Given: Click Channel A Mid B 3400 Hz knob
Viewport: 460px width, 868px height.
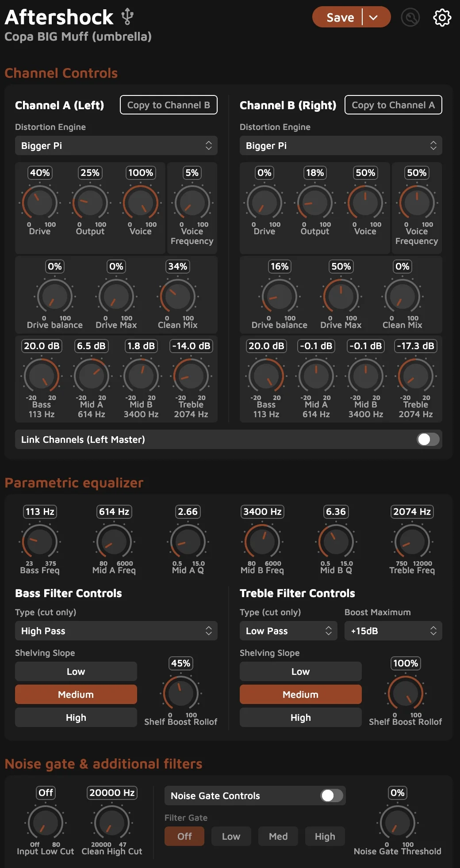Looking at the screenshot, I should coord(141,375).
